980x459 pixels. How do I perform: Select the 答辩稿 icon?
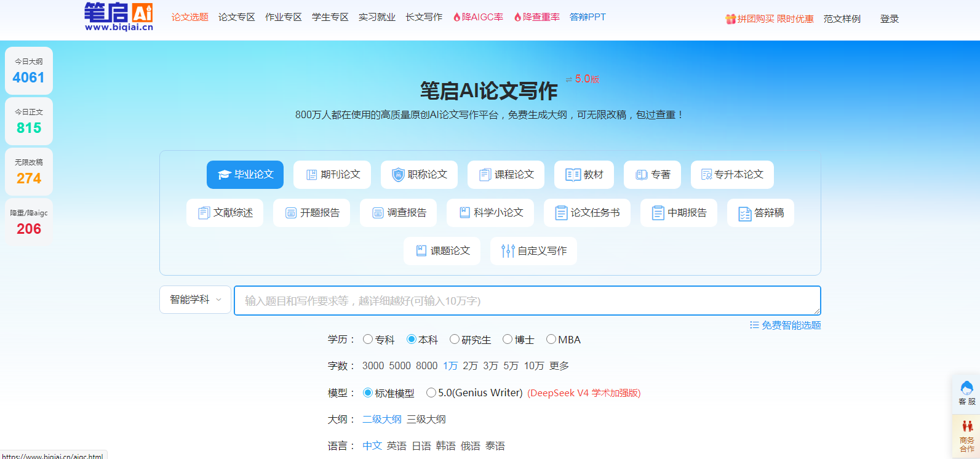click(745, 214)
